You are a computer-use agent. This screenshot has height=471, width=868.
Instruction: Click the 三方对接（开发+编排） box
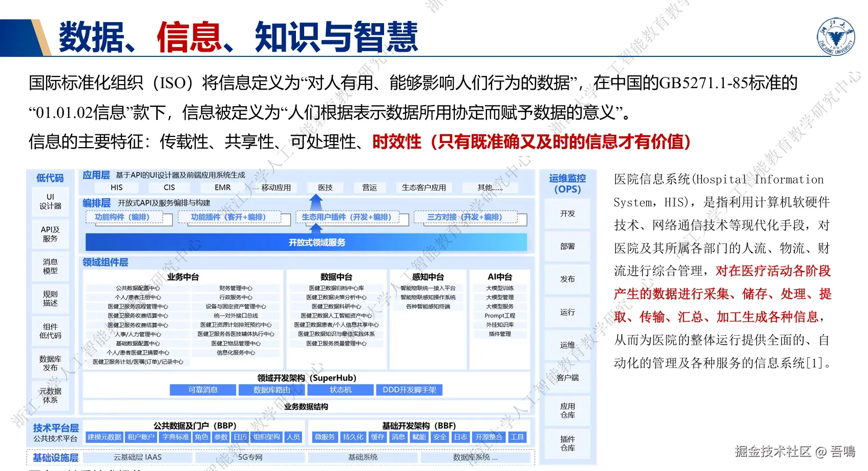(465, 217)
